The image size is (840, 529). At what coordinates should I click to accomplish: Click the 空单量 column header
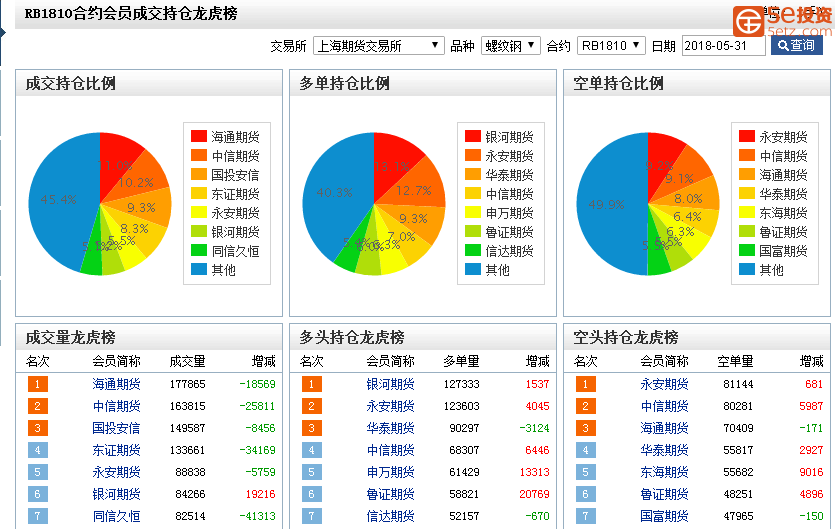pyautogui.click(x=736, y=362)
